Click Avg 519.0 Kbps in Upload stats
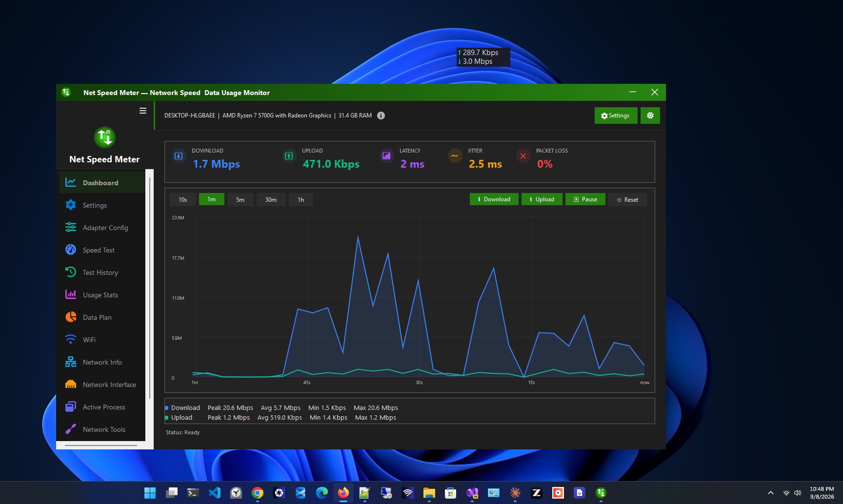The image size is (843, 504). (280, 418)
